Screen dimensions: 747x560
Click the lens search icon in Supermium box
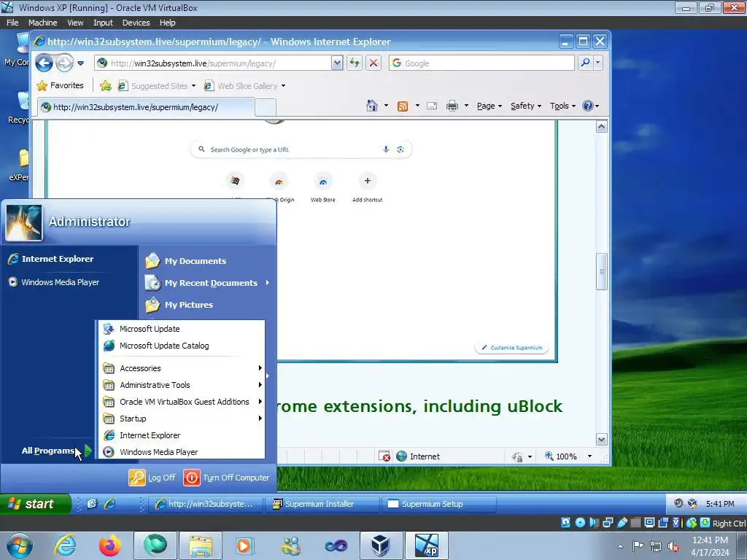click(x=400, y=149)
